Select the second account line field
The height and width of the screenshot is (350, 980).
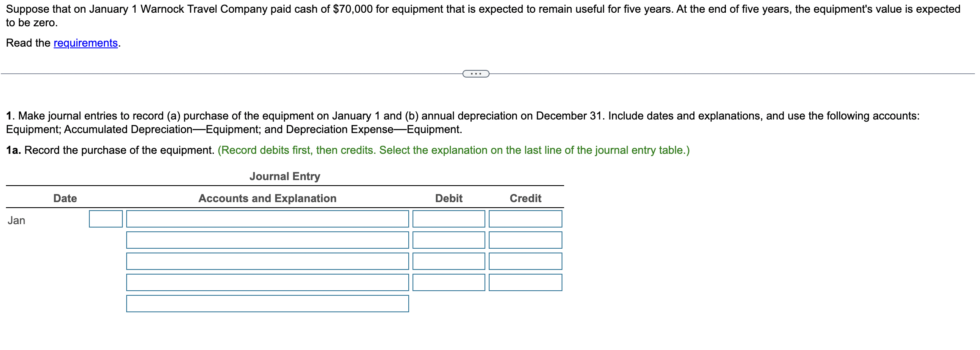pos(267,240)
